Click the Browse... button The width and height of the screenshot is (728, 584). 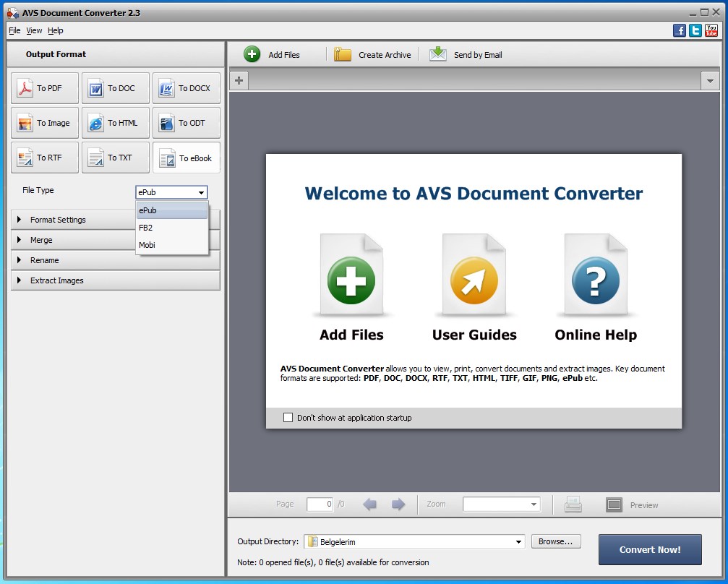[556, 541]
